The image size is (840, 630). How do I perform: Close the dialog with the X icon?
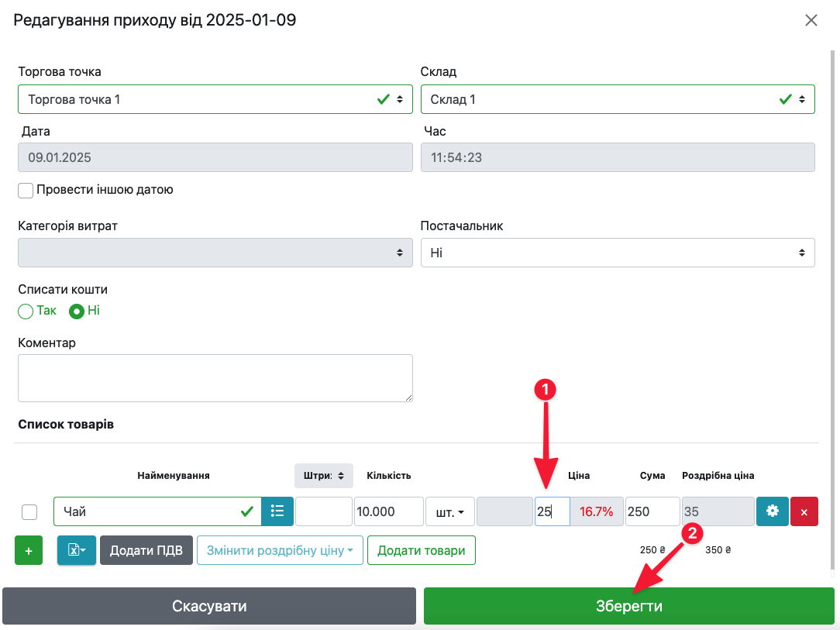(x=811, y=20)
